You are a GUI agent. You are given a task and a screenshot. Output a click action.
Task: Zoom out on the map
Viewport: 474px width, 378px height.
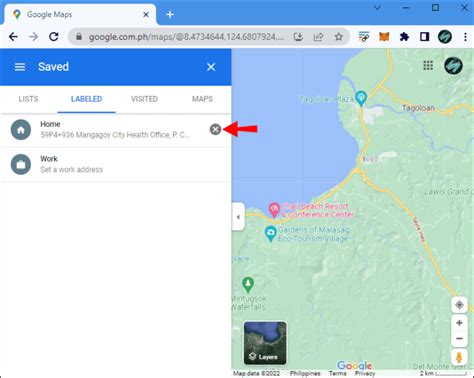tap(459, 339)
